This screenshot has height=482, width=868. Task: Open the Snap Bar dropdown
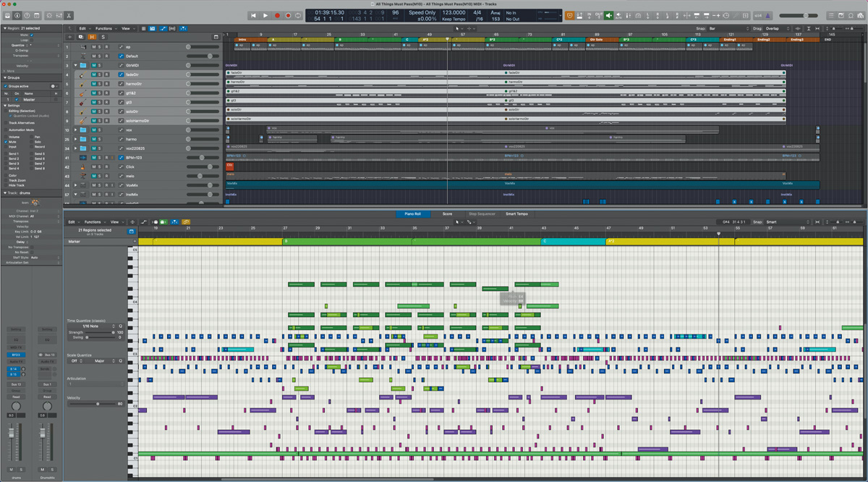click(x=727, y=28)
